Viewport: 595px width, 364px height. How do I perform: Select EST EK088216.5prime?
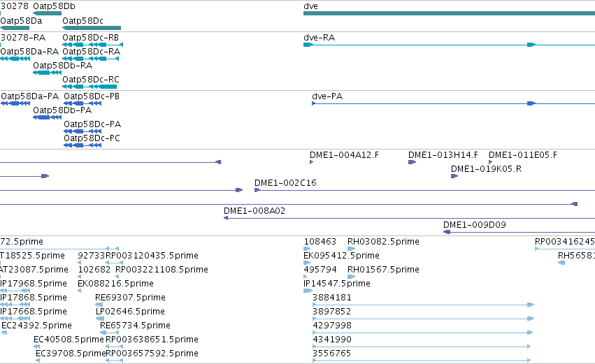(x=115, y=284)
